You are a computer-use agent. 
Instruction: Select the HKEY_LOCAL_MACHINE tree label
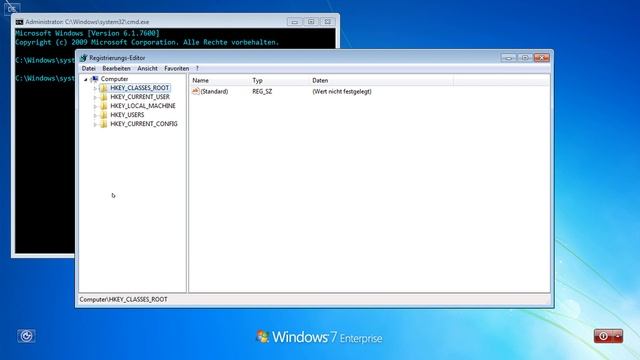tap(143, 106)
